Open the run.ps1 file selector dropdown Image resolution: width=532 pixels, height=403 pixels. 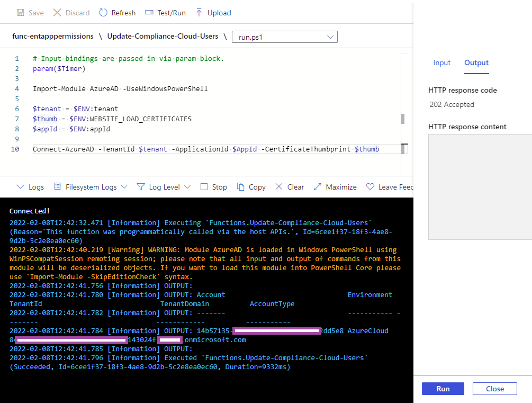(285, 37)
